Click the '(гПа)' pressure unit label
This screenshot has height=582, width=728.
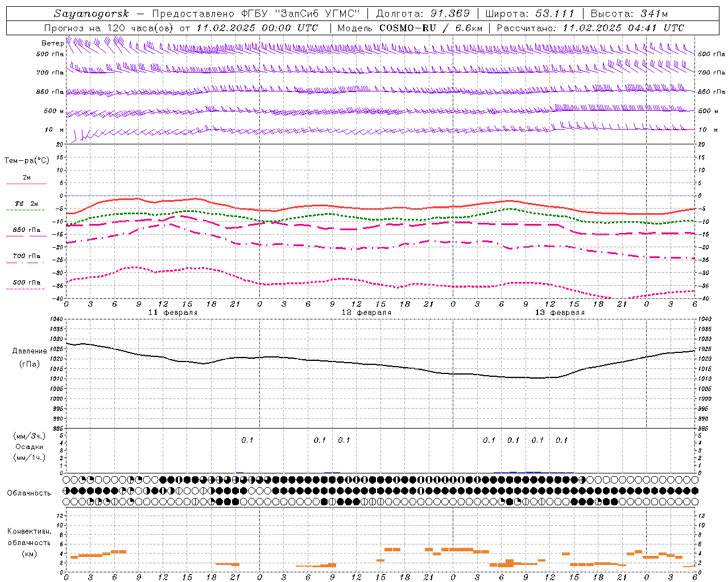point(30,364)
